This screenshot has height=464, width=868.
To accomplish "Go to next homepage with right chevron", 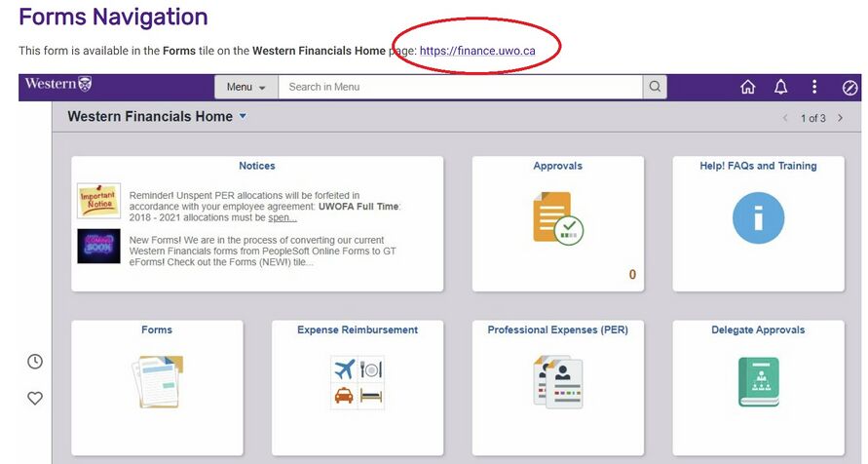I will point(841,118).
